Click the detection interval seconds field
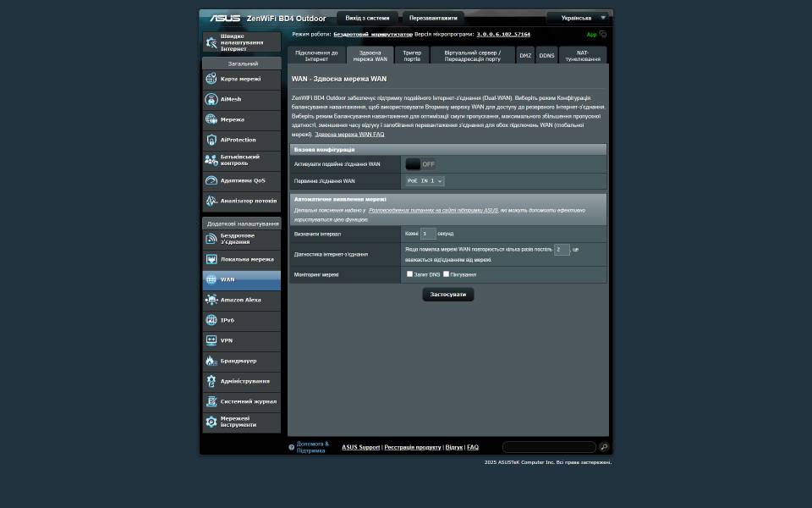The width and height of the screenshot is (812, 508). (x=428, y=234)
